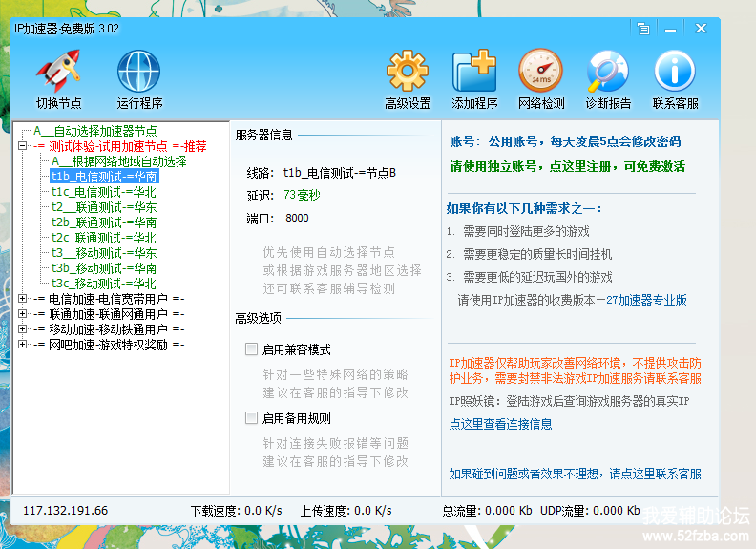Expand the 移动加速-移动铁通用户 group
Viewport: 756px width, 549px height.
[x=22, y=329]
